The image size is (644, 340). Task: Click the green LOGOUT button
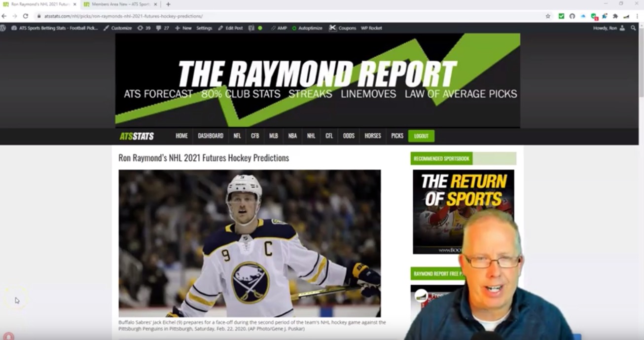tap(421, 136)
